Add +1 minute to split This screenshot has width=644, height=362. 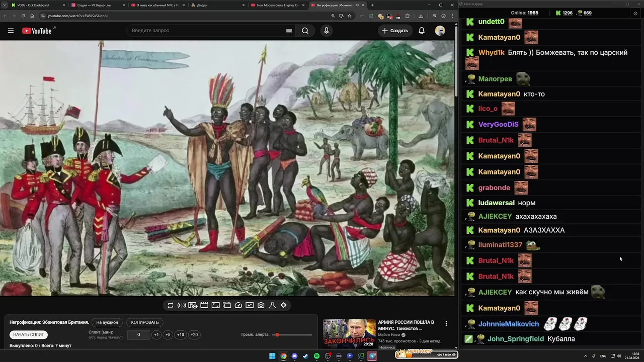click(156, 335)
